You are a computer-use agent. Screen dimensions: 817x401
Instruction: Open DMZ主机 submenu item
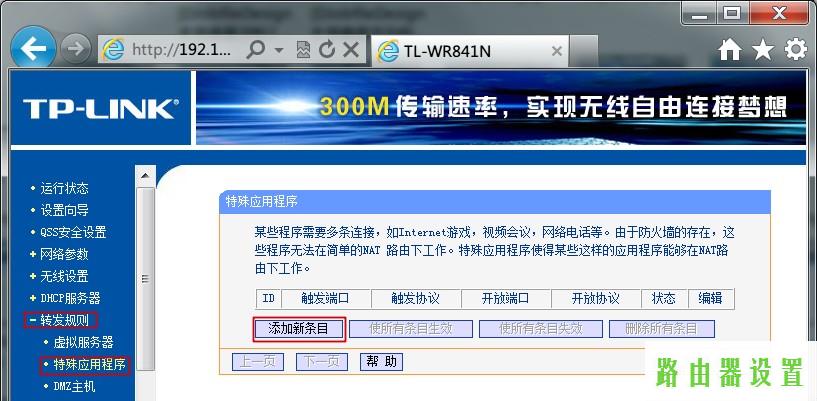pyautogui.click(x=75, y=386)
